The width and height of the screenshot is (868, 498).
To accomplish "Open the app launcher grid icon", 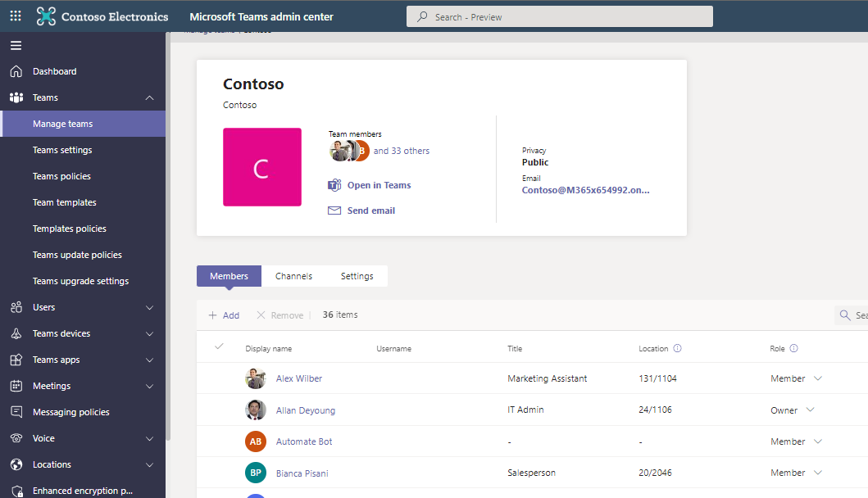I will [15, 16].
